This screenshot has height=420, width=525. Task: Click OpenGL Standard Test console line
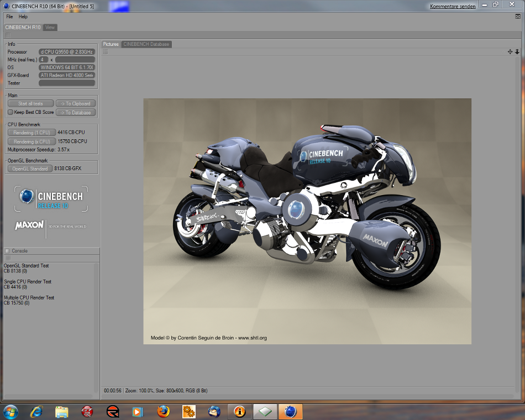26,266
